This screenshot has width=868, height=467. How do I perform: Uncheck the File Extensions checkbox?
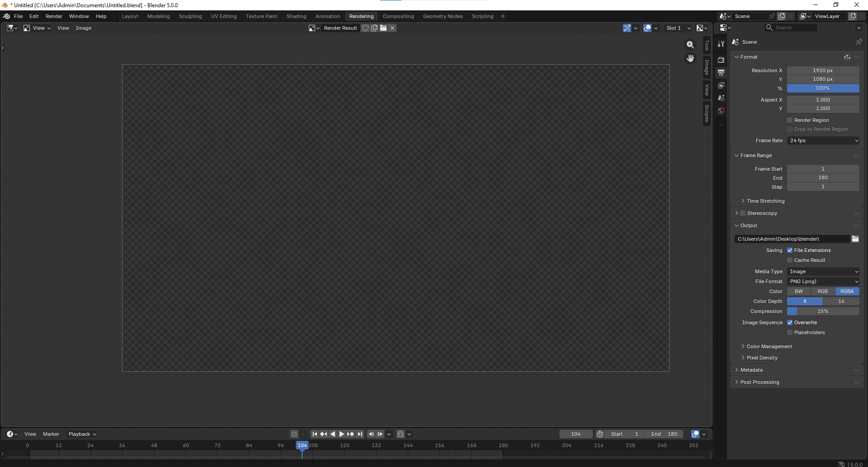pos(790,250)
